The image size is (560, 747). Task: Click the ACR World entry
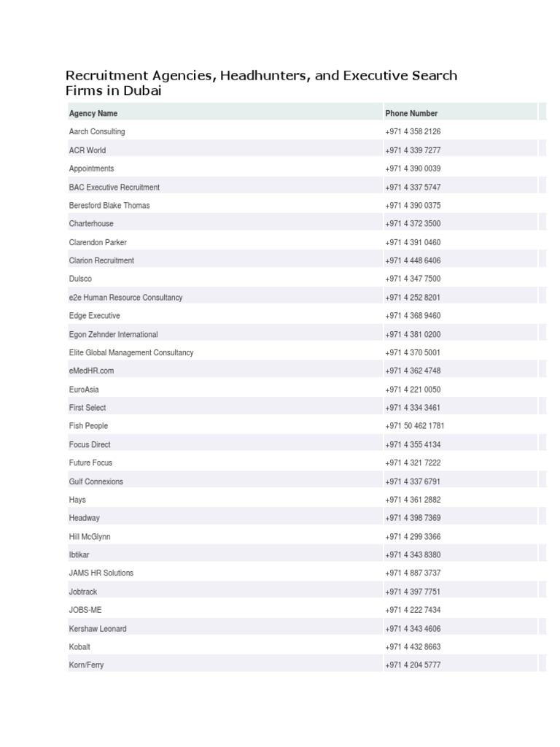click(87, 150)
